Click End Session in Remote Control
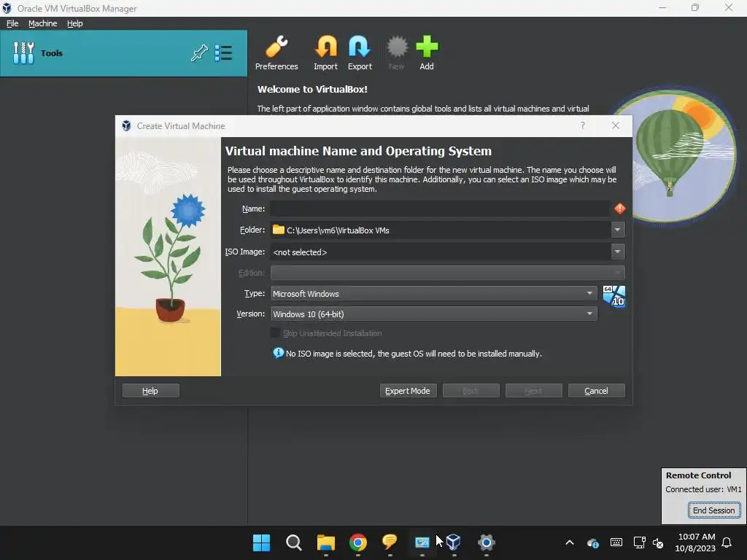Image resolution: width=747 pixels, height=560 pixels. [x=713, y=510]
